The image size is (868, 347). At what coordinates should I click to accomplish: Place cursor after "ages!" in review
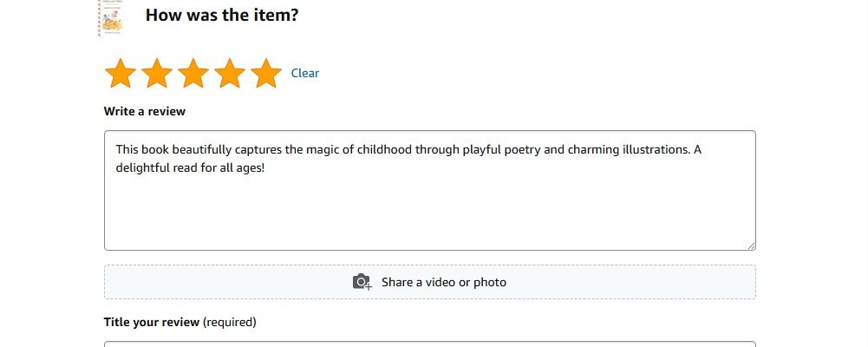pos(266,167)
